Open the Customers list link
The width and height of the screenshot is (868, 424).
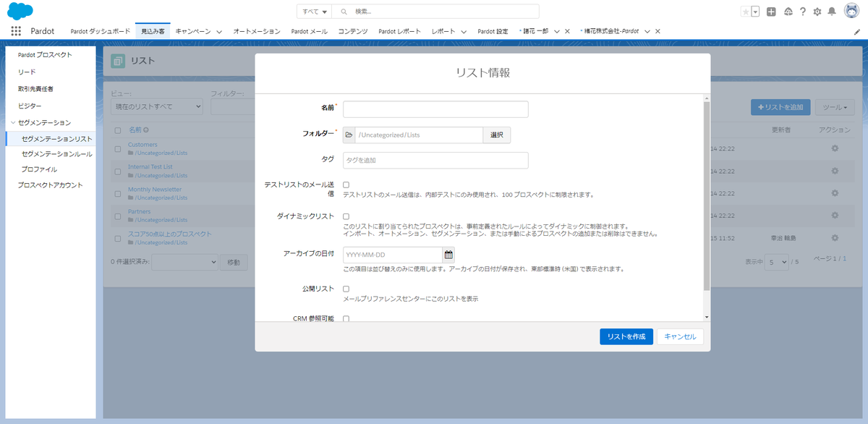click(142, 145)
